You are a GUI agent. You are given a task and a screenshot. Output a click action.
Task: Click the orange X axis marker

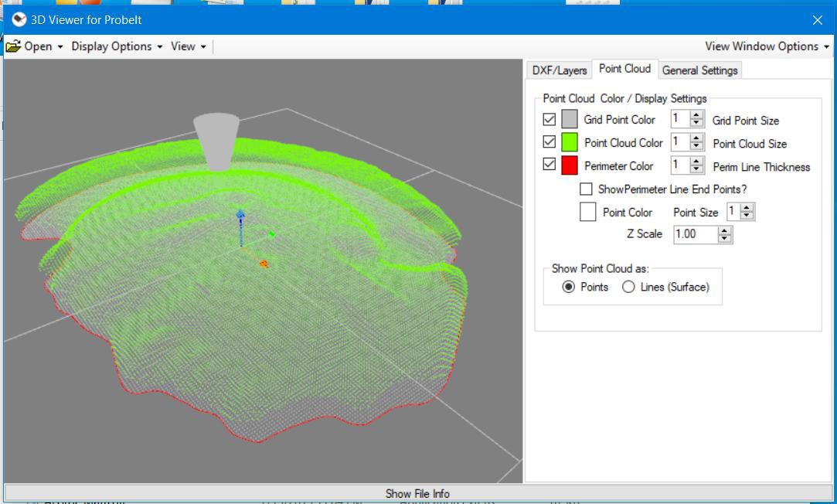pos(264,264)
